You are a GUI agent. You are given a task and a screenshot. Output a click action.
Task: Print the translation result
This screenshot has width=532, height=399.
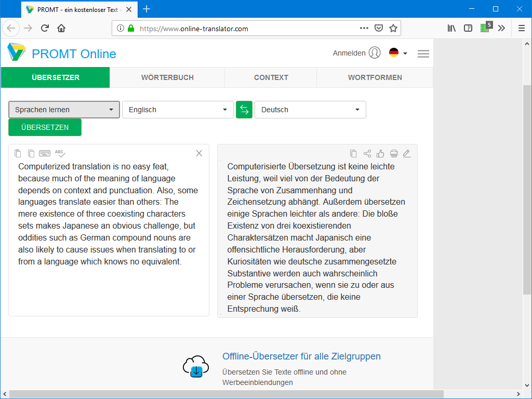pyautogui.click(x=394, y=154)
